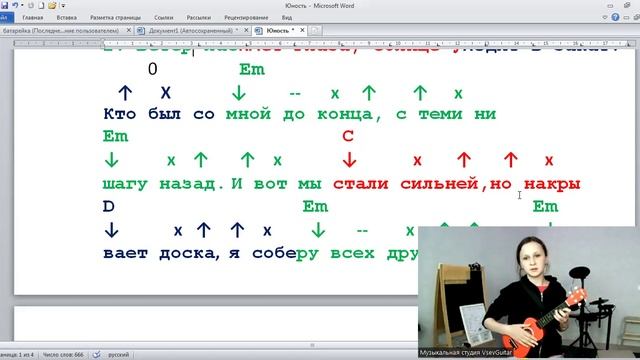Image resolution: width=640 pixels, height=360 pixels.
Task: Click the Em chord above 'мной'
Action: [x=252, y=70]
